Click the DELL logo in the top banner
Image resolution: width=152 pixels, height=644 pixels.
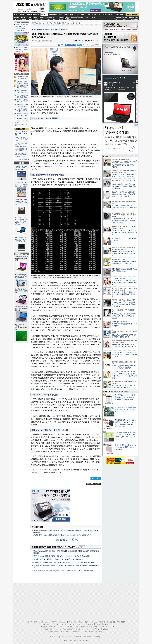click(131, 7)
